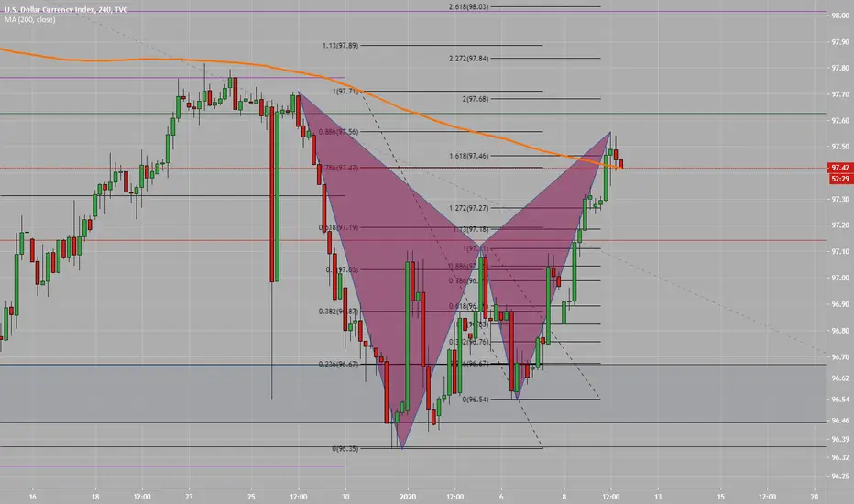The height and width of the screenshot is (504, 854).
Task: Click the 97.10 price axis label
Action: click(840, 252)
